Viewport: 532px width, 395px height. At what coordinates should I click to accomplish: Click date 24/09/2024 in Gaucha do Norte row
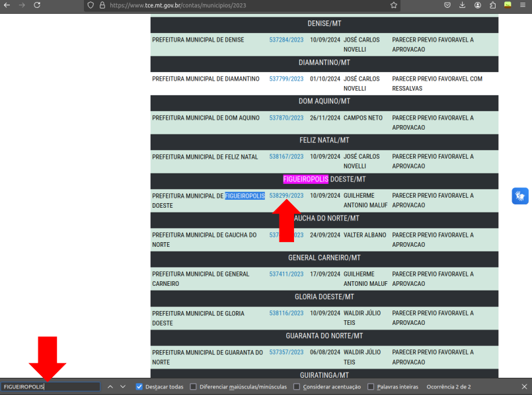click(325, 235)
